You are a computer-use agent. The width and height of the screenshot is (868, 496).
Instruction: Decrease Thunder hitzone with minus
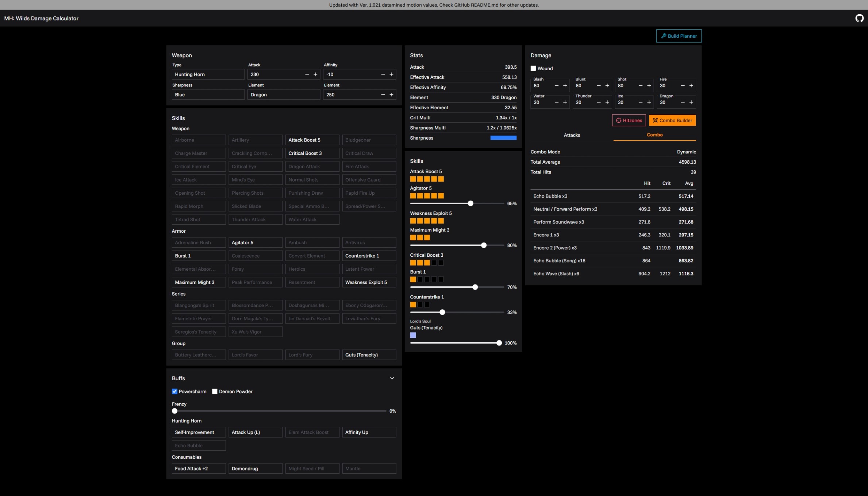[599, 102]
